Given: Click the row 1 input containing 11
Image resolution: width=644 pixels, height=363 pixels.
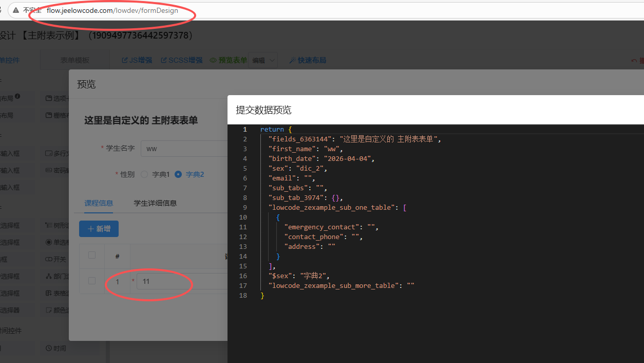Looking at the screenshot, I should click(x=180, y=281).
